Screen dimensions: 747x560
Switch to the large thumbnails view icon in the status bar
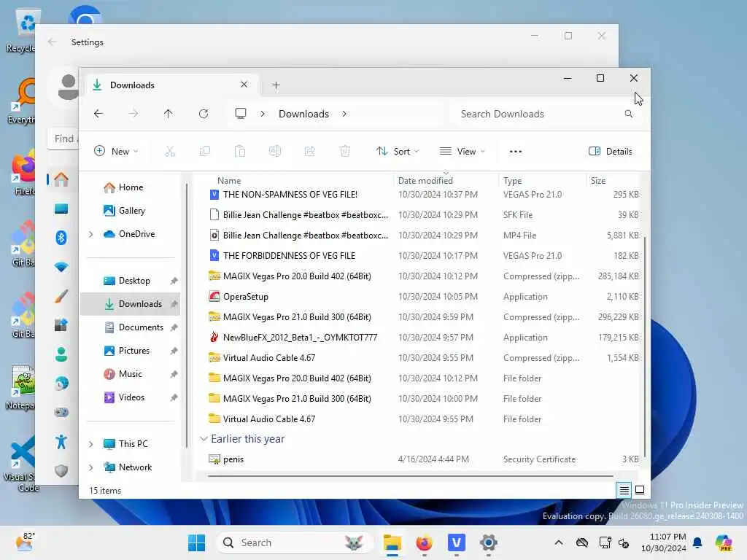coord(640,490)
